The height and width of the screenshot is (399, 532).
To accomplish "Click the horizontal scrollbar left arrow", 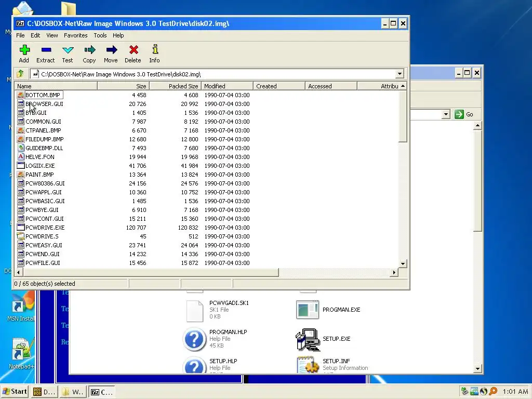I will tap(19, 272).
